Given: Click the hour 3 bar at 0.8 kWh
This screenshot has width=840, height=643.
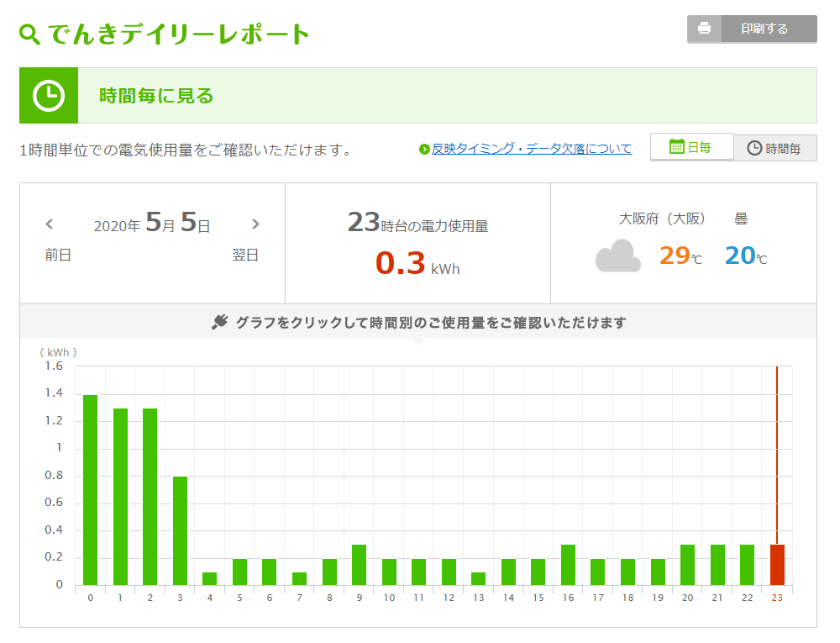Looking at the screenshot, I should tap(180, 530).
